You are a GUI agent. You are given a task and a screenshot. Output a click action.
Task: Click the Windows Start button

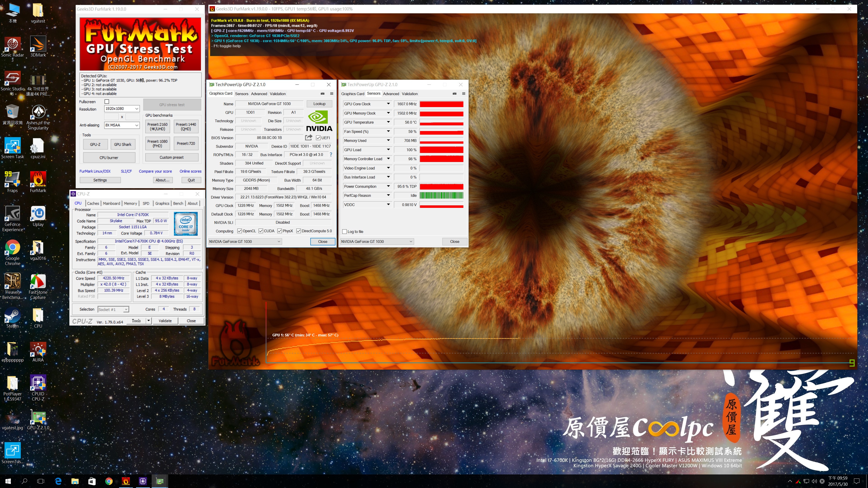tap(8, 481)
